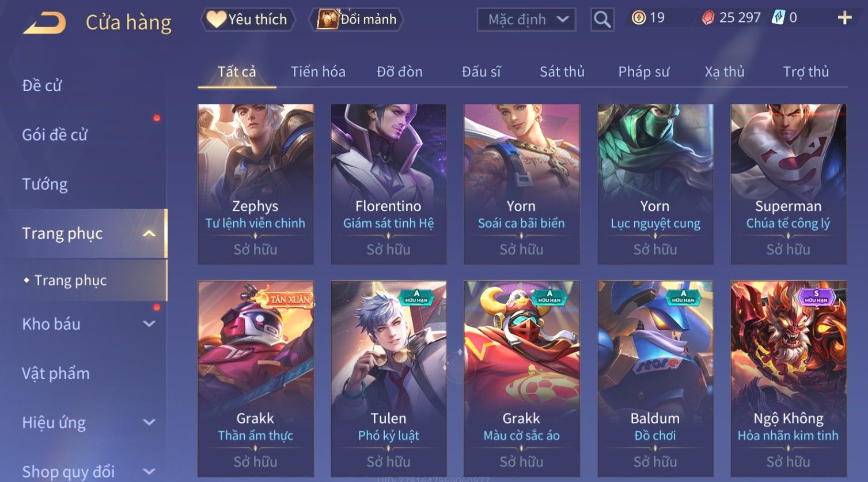Select Zephys Tư lệnh viễn chinh skin
This screenshot has width=868, height=482.
[256, 184]
